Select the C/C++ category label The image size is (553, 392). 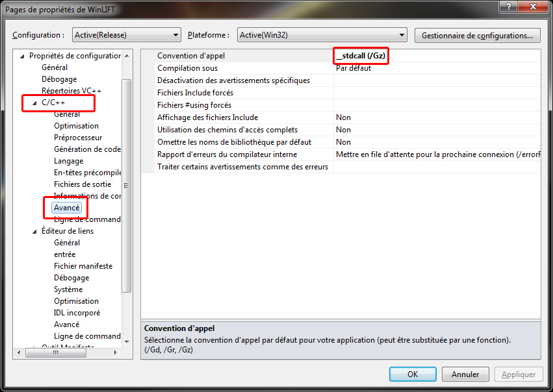pyautogui.click(x=53, y=103)
